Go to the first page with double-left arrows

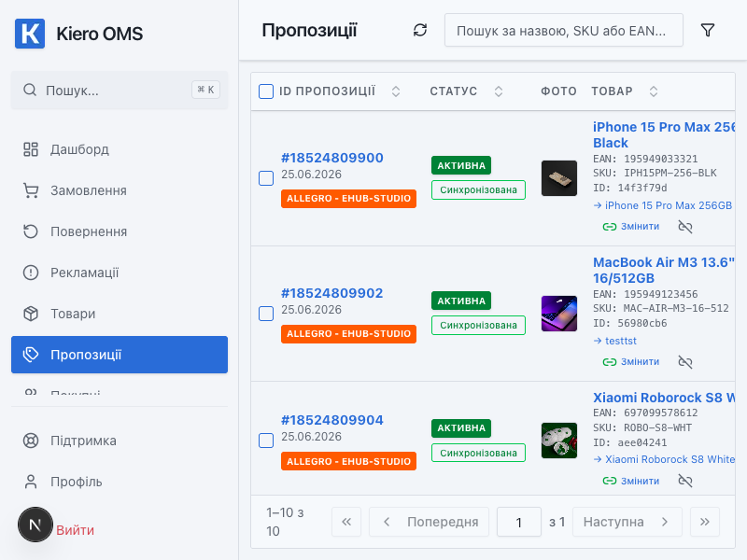(346, 522)
